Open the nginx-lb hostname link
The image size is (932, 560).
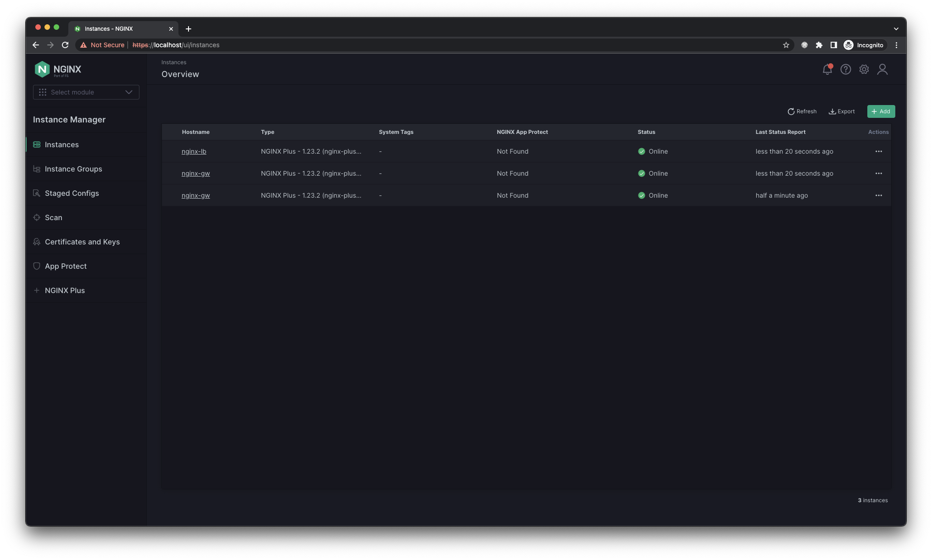pos(194,151)
